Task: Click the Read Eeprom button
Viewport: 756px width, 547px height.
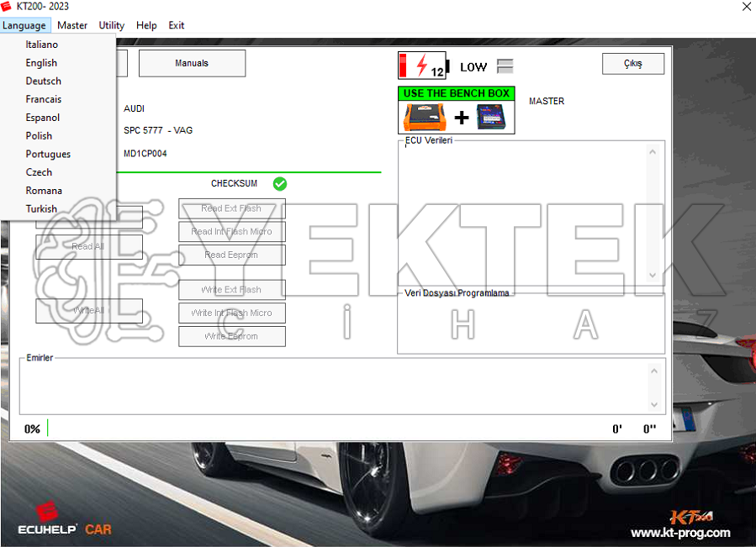Action: coord(231,255)
